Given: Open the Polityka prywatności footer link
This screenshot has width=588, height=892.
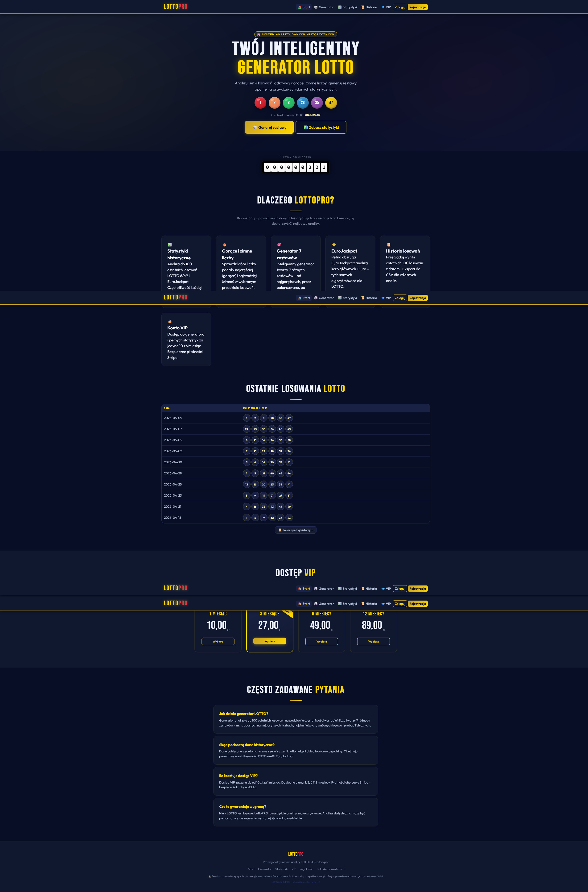Looking at the screenshot, I should [x=330, y=869].
